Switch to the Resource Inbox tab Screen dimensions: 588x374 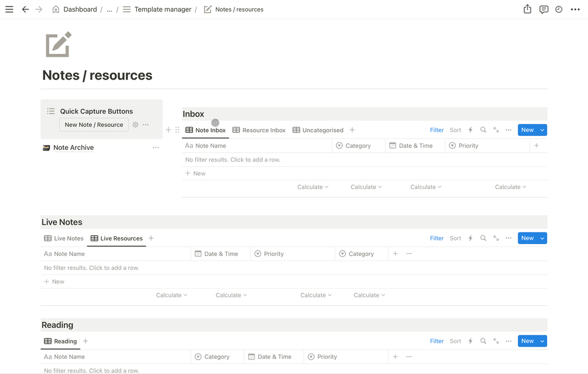259,130
